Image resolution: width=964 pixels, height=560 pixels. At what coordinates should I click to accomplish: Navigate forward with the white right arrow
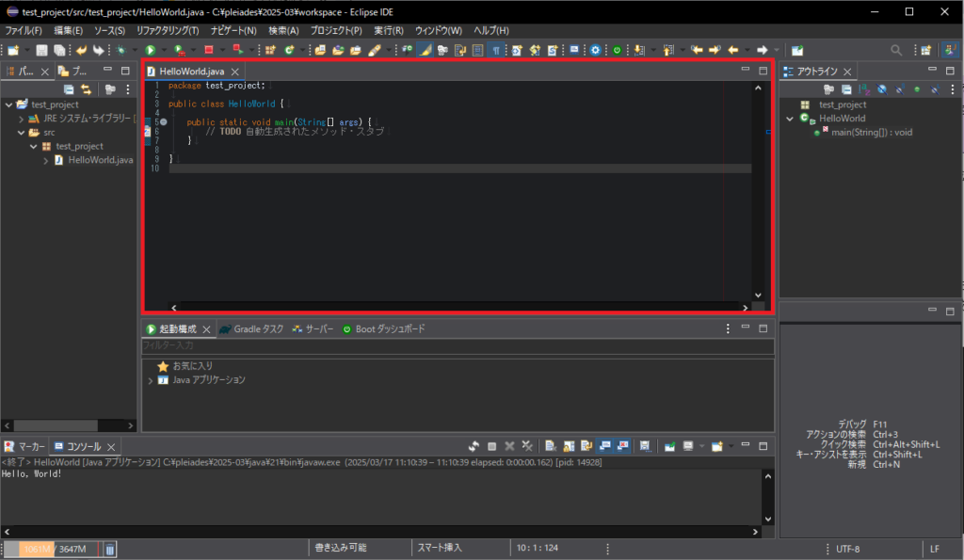point(763,51)
